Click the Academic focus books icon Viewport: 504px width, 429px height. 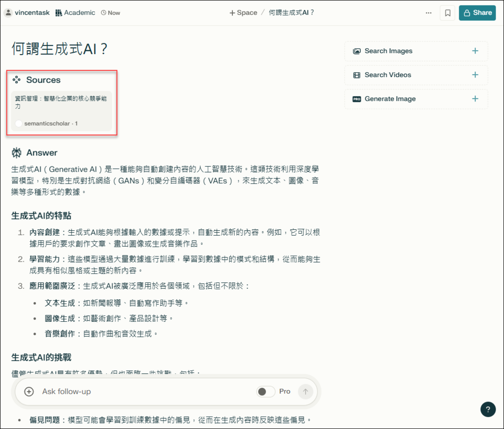(x=59, y=13)
